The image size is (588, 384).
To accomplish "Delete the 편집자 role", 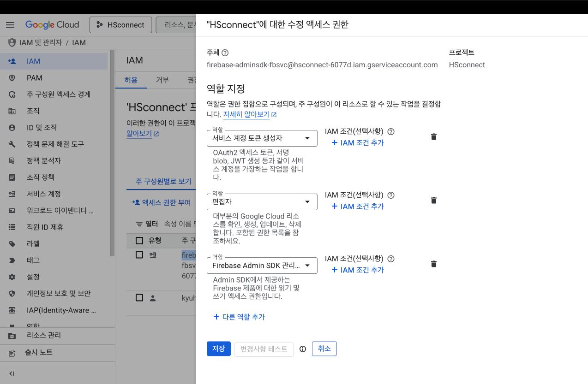I will coord(434,201).
